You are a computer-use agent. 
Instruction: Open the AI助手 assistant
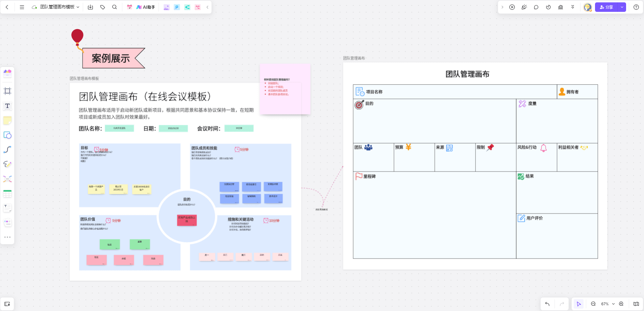(x=146, y=7)
